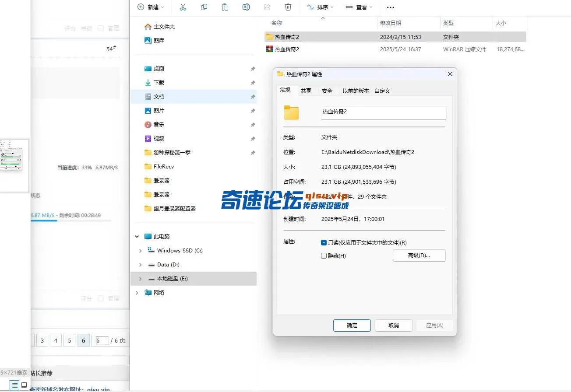Expand the Data (D:) drive node

[x=140, y=265]
